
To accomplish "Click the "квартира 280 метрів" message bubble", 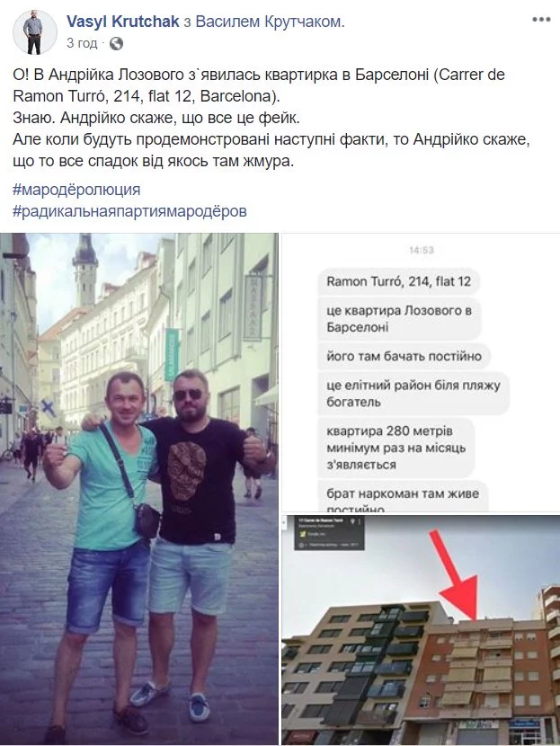I will pyautogui.click(x=396, y=448).
